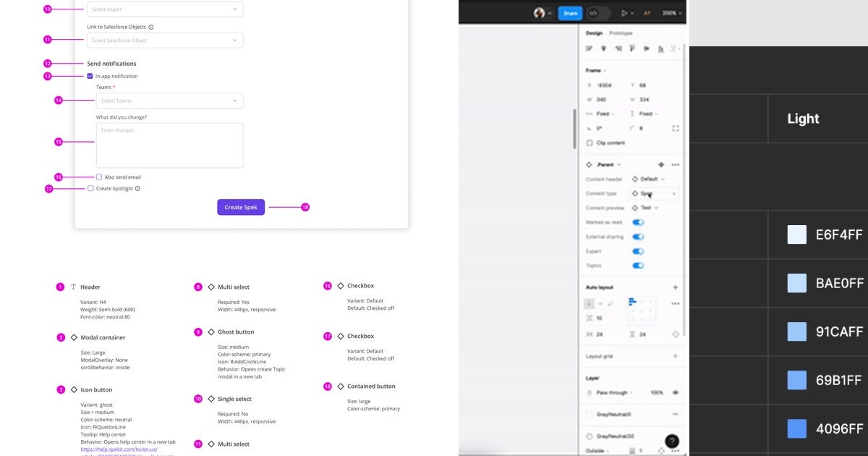Set vertical direction in Auto layout
868x456 pixels.
(589, 304)
